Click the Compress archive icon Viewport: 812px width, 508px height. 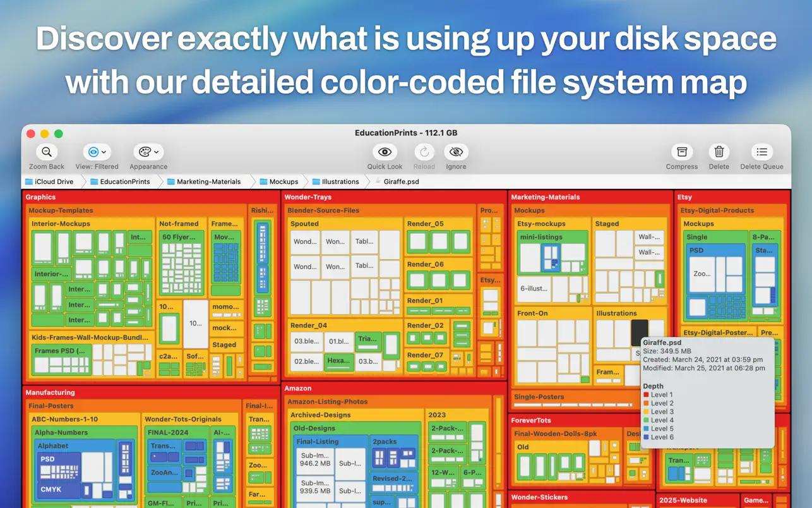point(681,152)
